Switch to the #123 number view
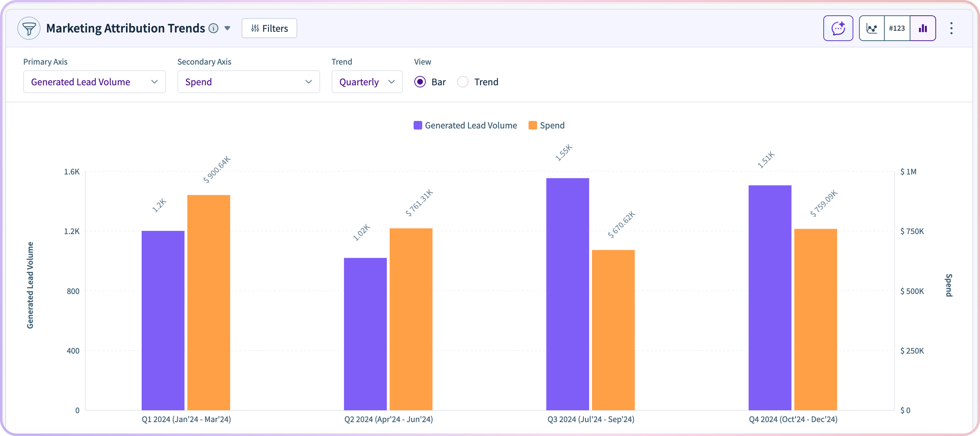 pos(897,28)
